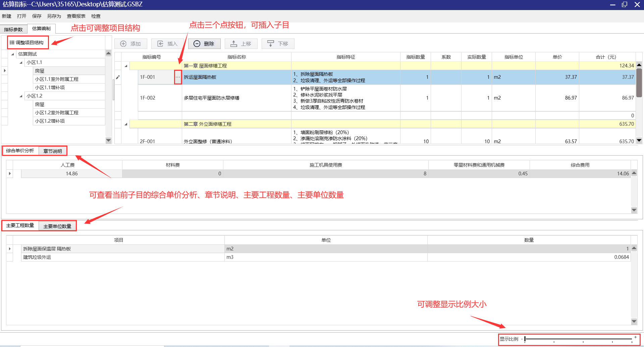Select the 主要工程数量 tab
The width and height of the screenshot is (644, 347).
coord(20,225)
